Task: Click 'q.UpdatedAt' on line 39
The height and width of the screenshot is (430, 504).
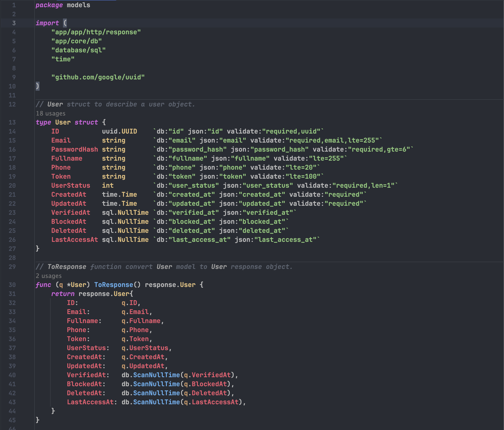Action: [x=143, y=366]
